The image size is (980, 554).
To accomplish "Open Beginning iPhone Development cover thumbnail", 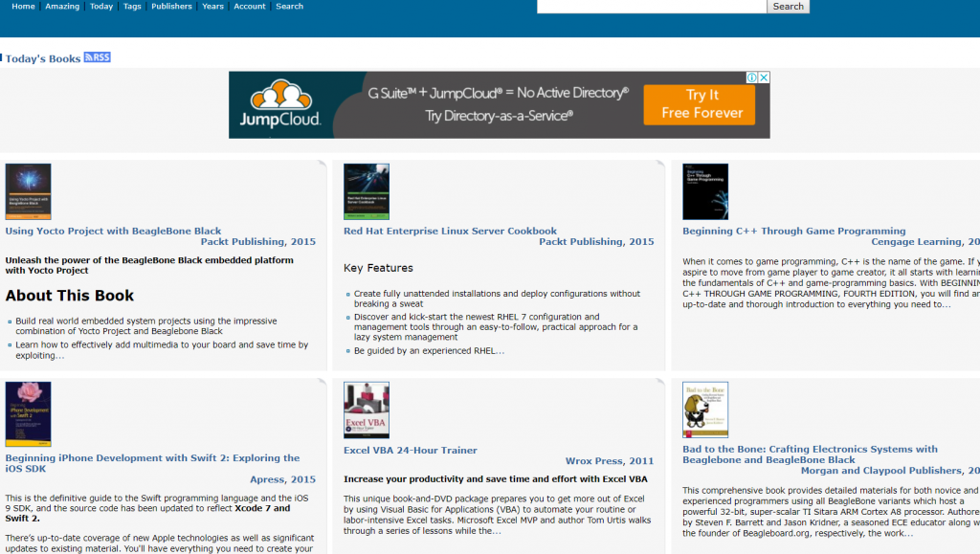I will point(28,414).
